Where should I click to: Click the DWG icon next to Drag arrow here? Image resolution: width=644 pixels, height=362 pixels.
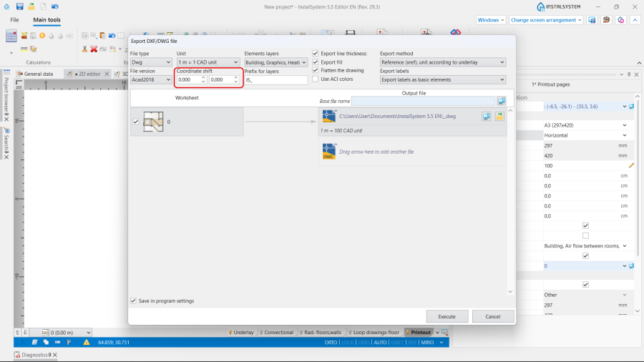coord(329,152)
